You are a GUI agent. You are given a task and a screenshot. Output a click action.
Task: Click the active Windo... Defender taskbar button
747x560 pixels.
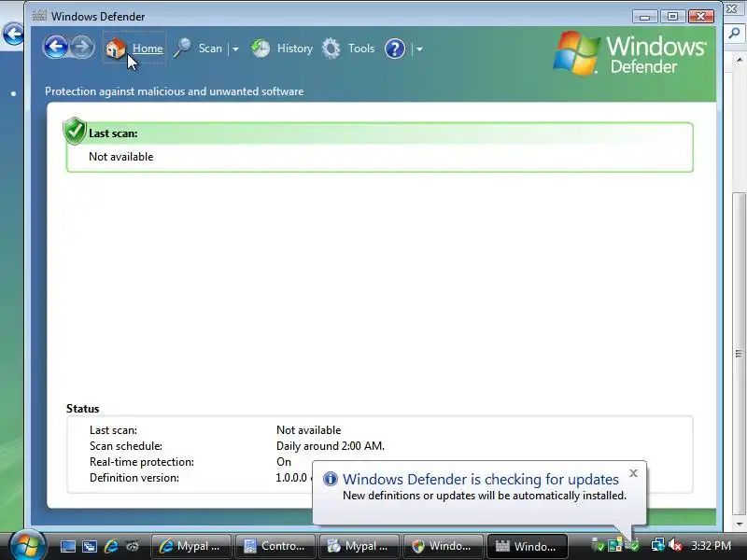coord(527,546)
